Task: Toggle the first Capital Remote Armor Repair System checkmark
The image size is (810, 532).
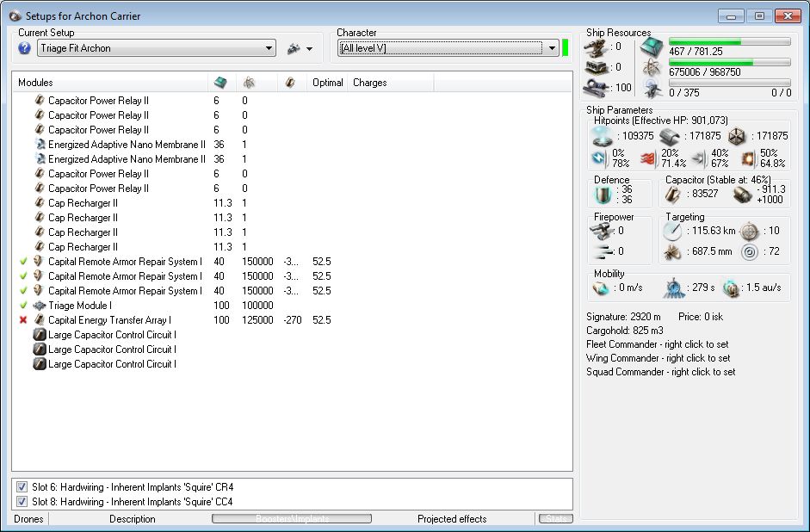Action: pos(23,262)
